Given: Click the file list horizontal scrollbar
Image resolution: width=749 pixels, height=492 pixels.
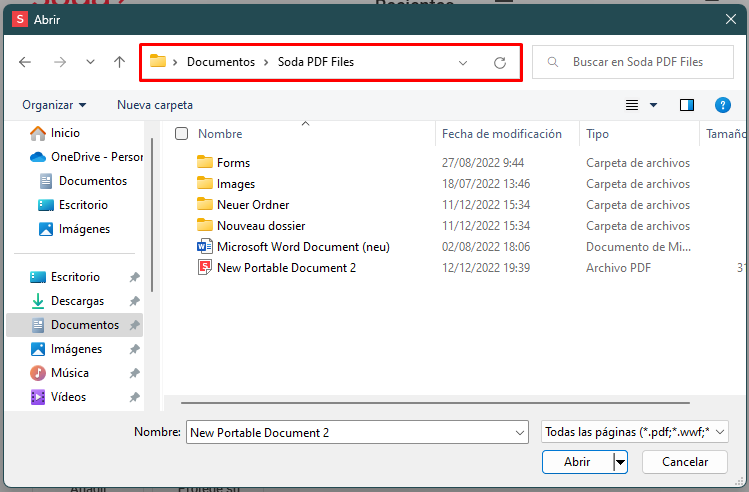Looking at the screenshot, I should click(435, 403).
